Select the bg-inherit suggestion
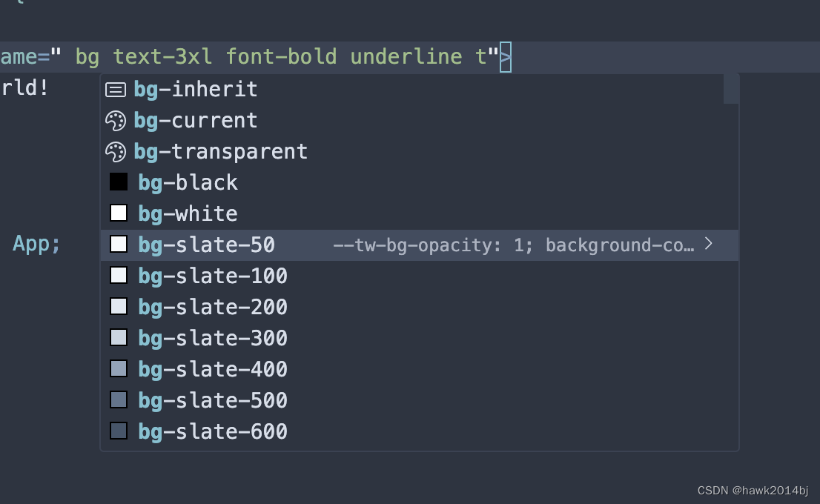Screen dimensions: 820x504 tap(420, 90)
